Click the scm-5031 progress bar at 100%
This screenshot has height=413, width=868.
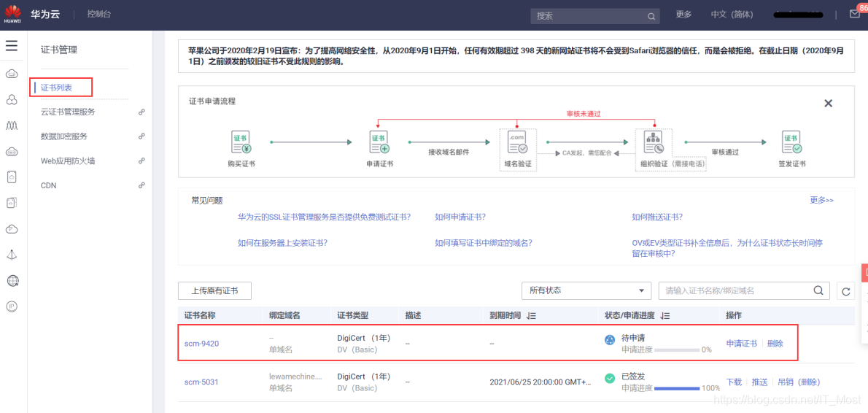(x=677, y=389)
